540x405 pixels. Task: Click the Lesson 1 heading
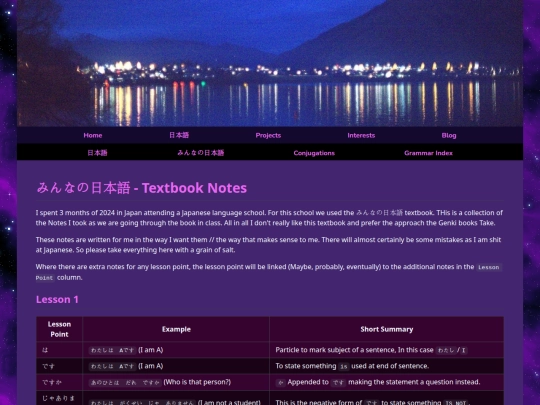[57, 299]
